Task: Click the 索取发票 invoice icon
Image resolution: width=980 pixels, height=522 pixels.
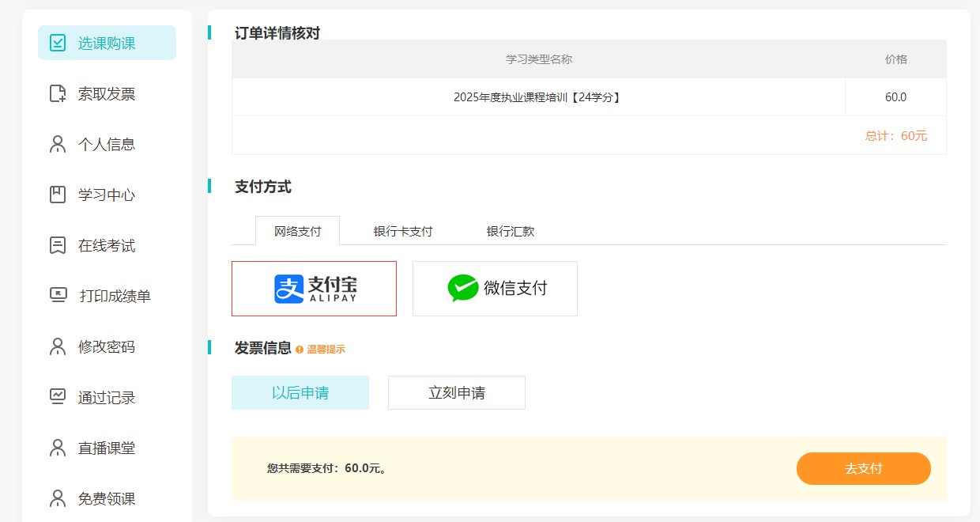Action: click(x=58, y=93)
